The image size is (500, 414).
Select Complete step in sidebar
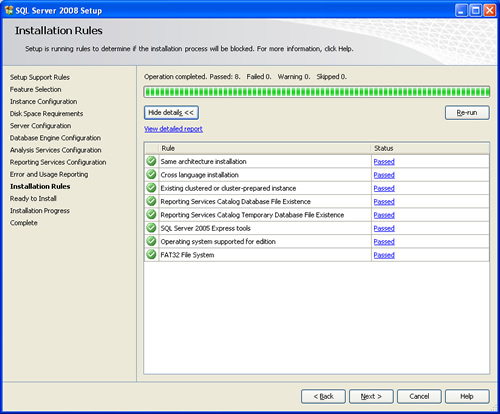24,223
